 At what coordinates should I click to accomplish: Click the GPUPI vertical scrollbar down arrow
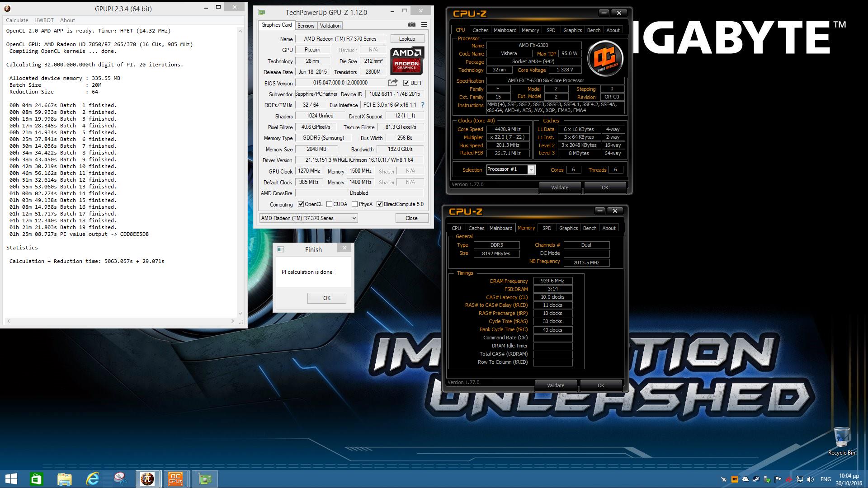click(x=240, y=313)
